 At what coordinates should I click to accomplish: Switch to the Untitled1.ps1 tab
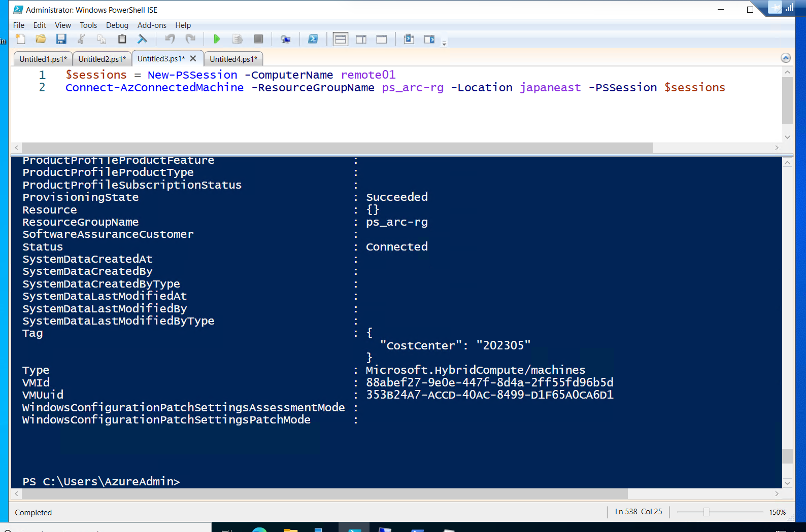(43, 59)
